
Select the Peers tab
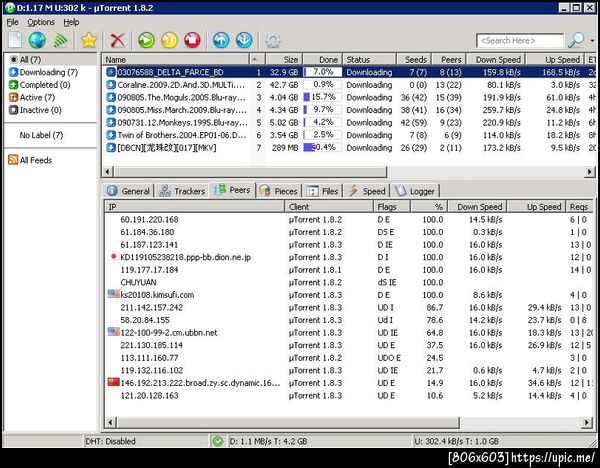[232, 190]
